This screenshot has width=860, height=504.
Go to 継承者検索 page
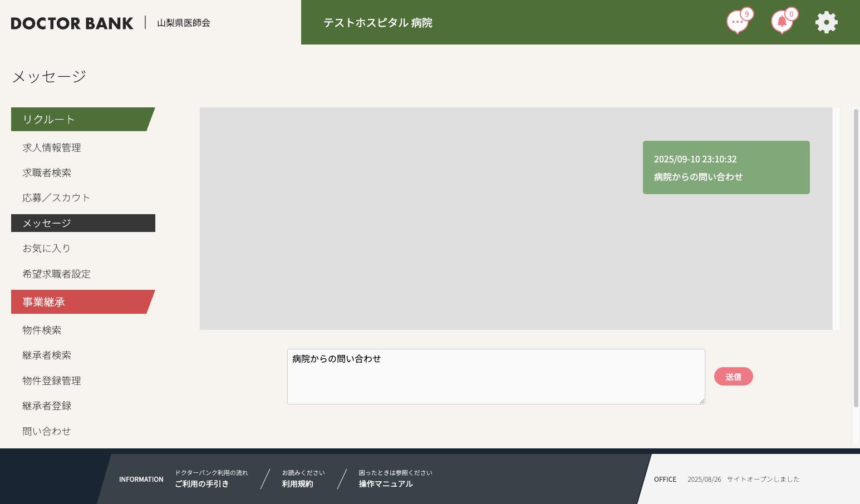click(47, 355)
